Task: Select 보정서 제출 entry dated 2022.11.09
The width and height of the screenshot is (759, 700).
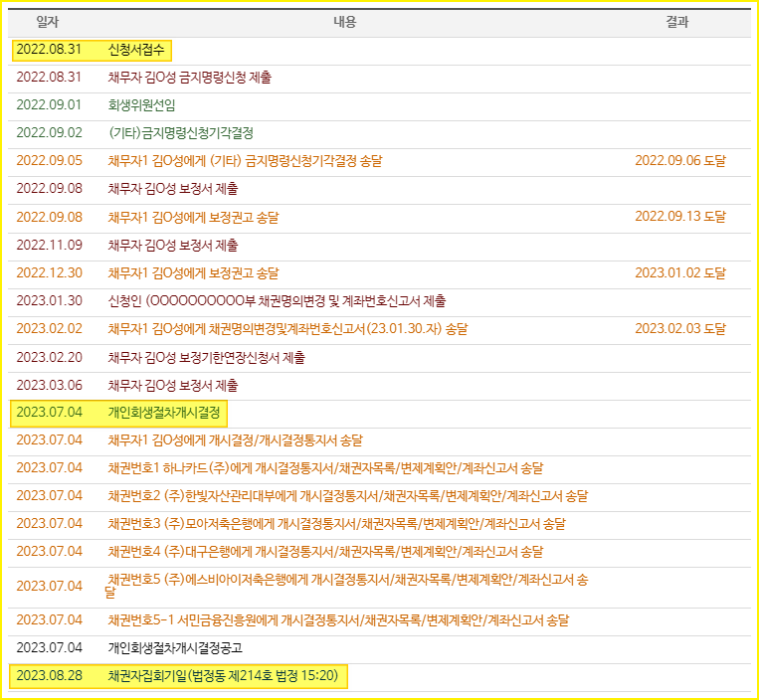Action: (173, 246)
